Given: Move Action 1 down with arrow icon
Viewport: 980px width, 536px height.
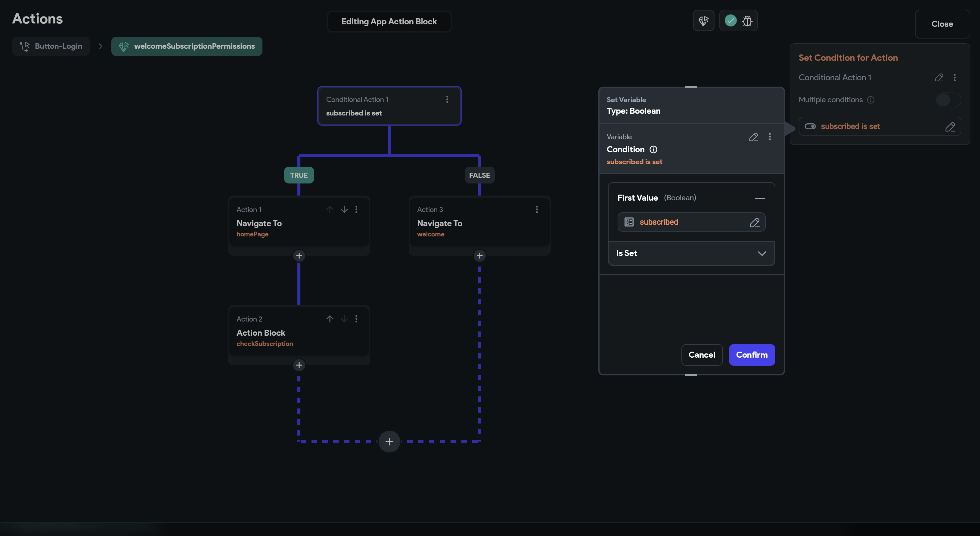Looking at the screenshot, I should click(344, 209).
